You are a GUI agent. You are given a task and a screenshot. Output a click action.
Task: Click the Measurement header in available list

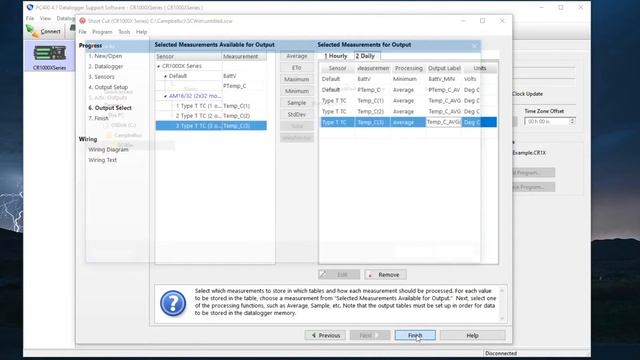coord(244,56)
